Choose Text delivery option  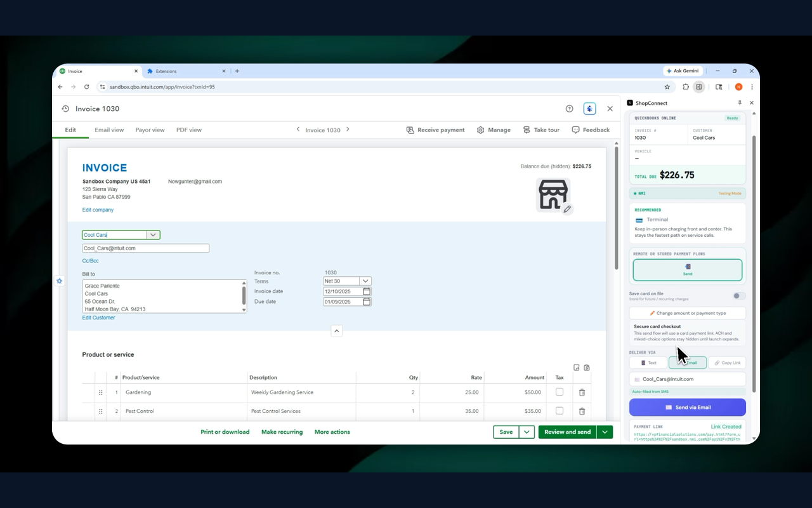tap(648, 363)
